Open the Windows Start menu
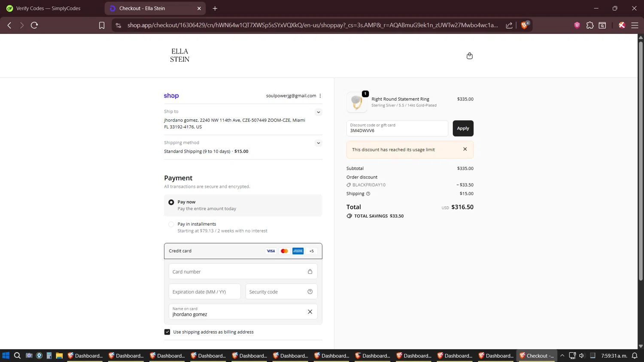 click(x=6, y=356)
